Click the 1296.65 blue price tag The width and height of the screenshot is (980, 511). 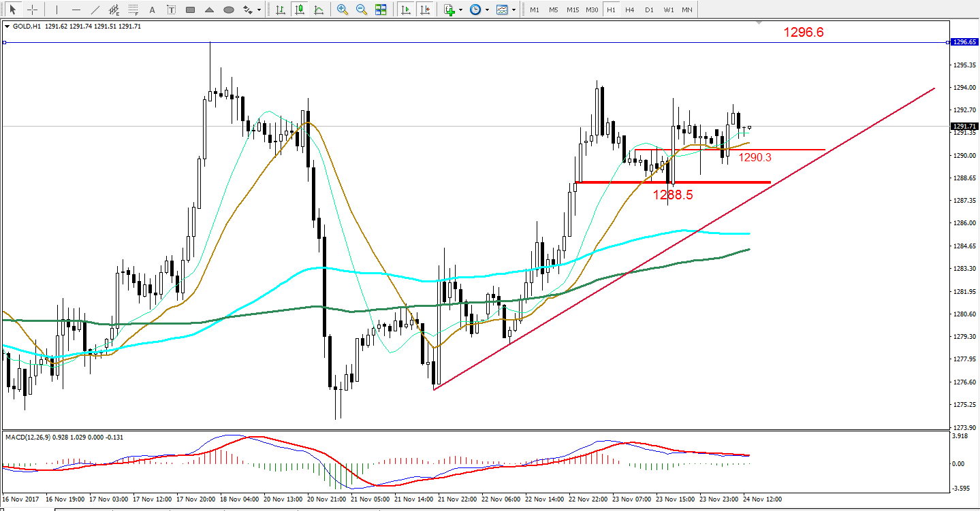click(x=964, y=42)
